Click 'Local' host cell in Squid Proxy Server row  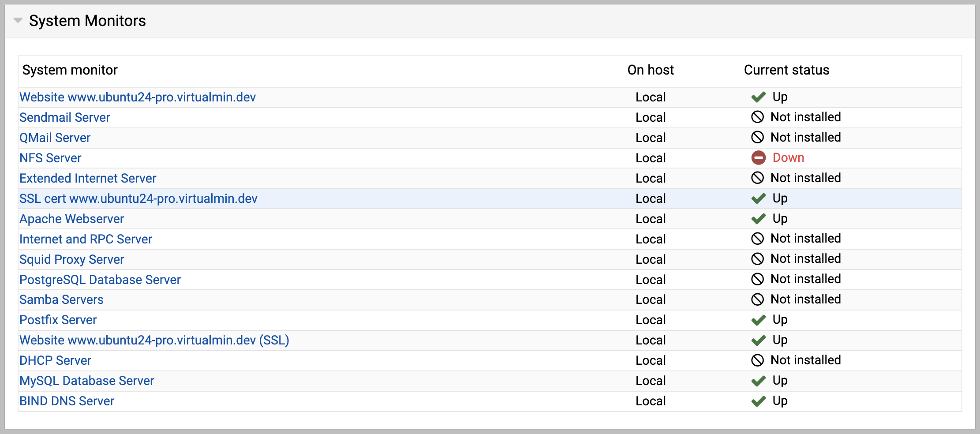click(651, 259)
